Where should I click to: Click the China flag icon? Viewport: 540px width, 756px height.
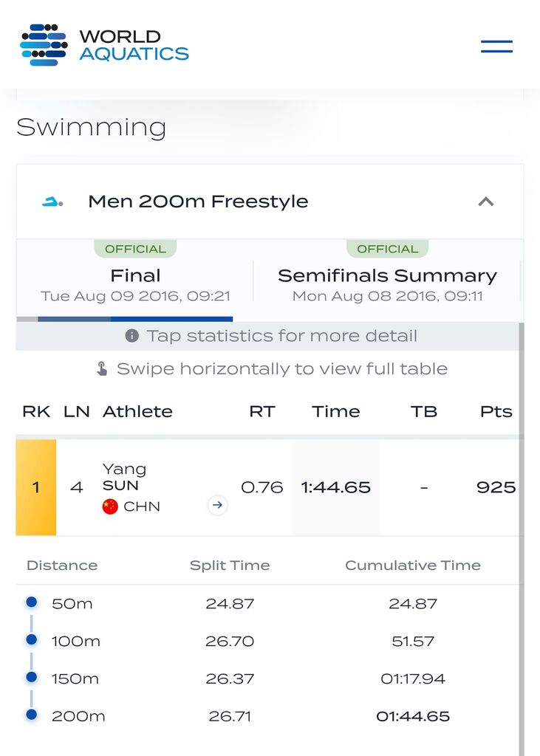pos(110,506)
